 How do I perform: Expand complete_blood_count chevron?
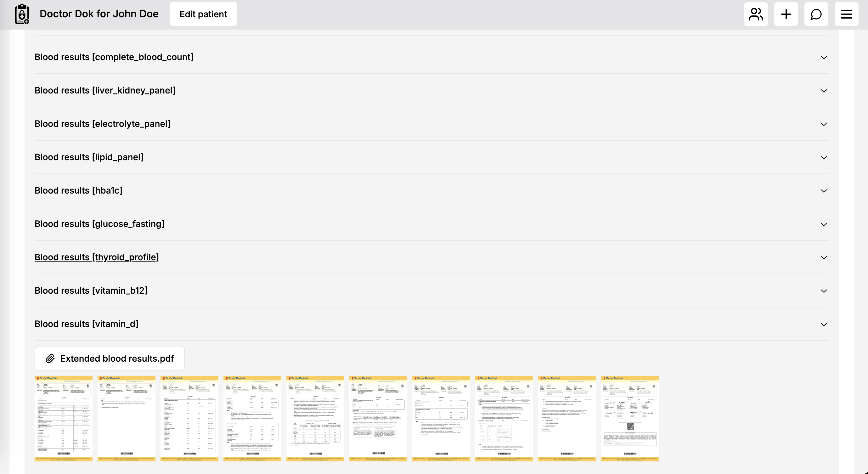[824, 57]
